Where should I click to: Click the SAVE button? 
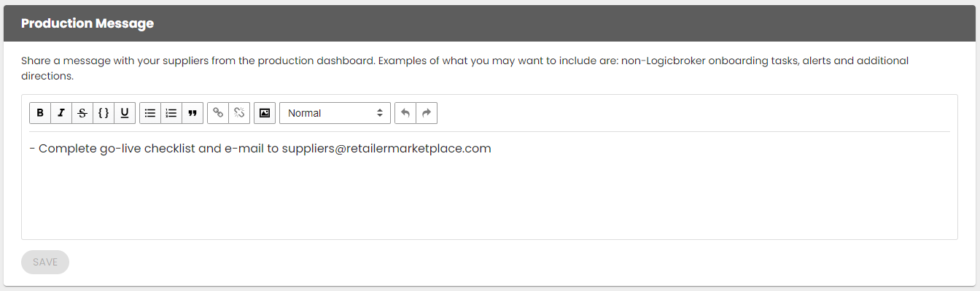pos(45,262)
